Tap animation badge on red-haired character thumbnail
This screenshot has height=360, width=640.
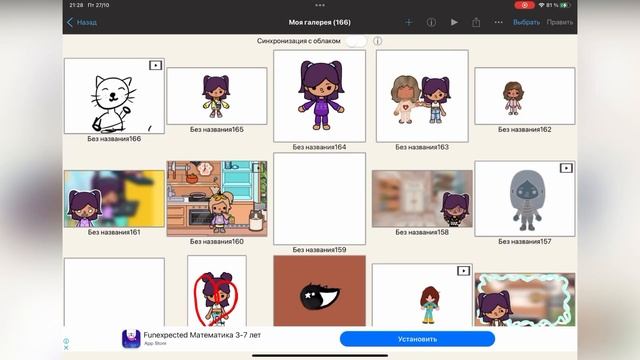(x=463, y=271)
